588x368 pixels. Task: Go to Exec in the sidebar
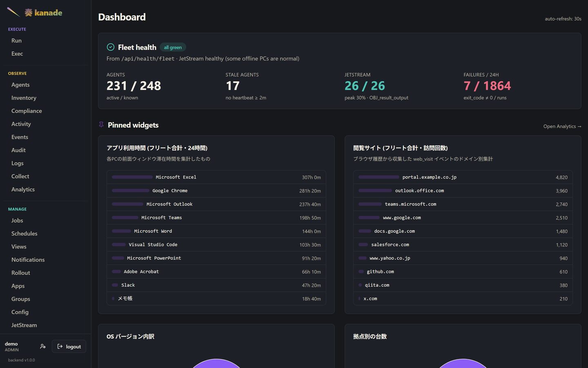click(46, 54)
